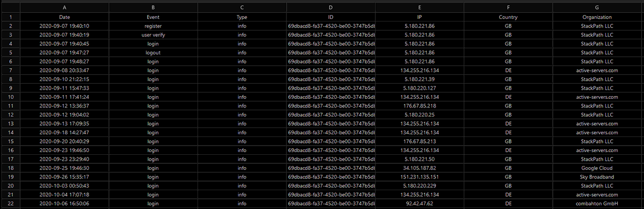Select StackPath LLC cell in row 2
The height and width of the screenshot is (209, 644).
tap(597, 26)
